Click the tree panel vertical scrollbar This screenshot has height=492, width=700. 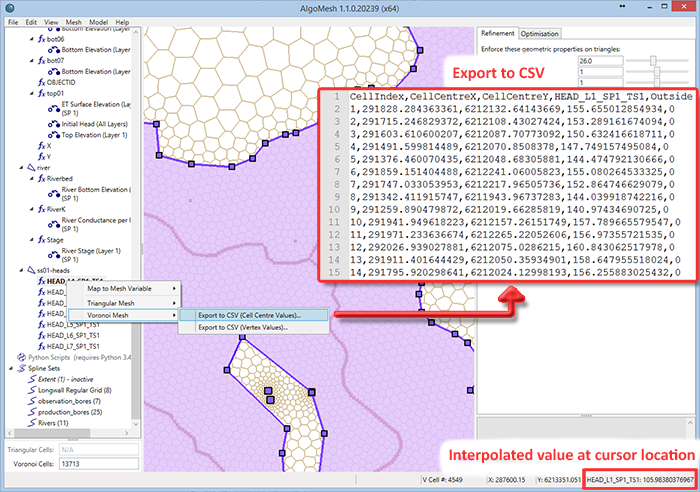click(136, 228)
